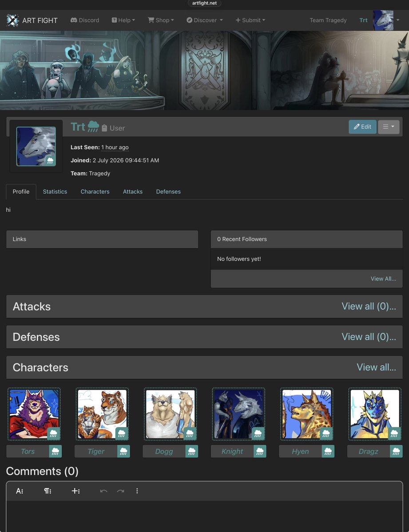Switch to the Attacks tab
The image size is (409, 532).
[133, 192]
